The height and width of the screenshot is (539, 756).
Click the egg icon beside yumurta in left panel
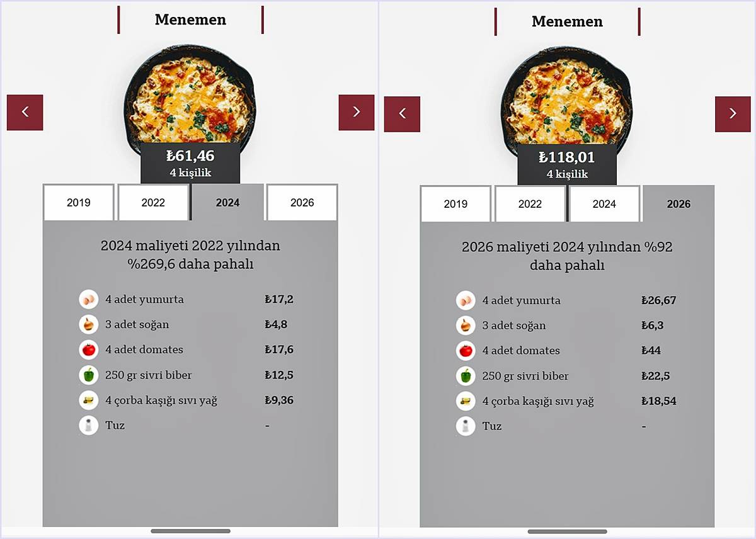point(89,299)
